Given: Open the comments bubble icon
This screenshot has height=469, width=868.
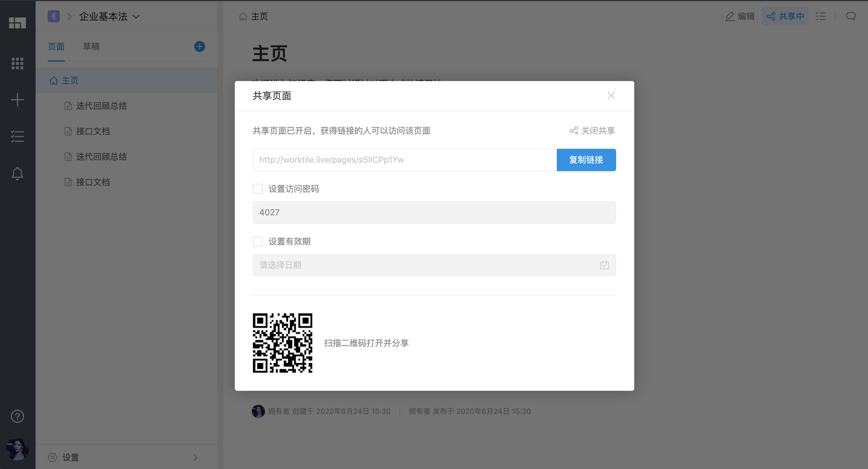Looking at the screenshot, I should 851,16.
